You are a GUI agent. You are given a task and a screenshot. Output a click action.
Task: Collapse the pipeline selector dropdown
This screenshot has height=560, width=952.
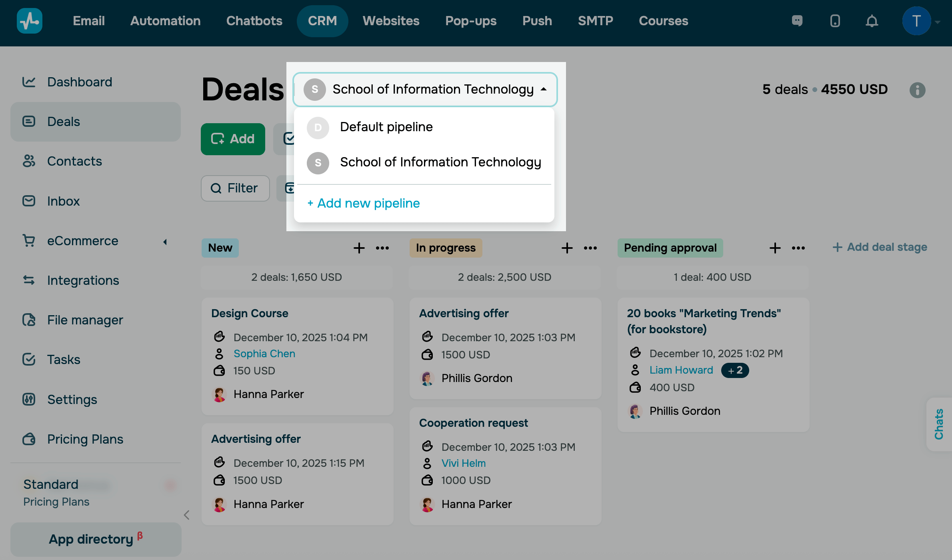click(543, 89)
